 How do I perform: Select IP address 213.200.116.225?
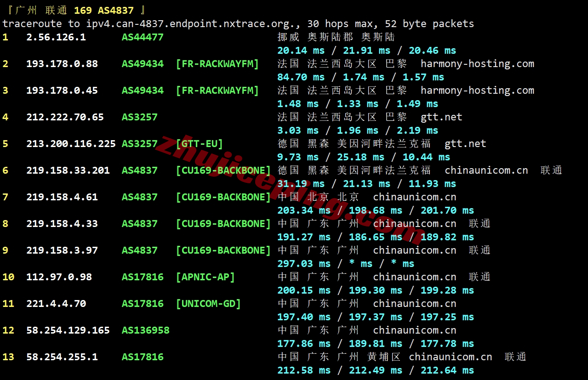(71, 144)
